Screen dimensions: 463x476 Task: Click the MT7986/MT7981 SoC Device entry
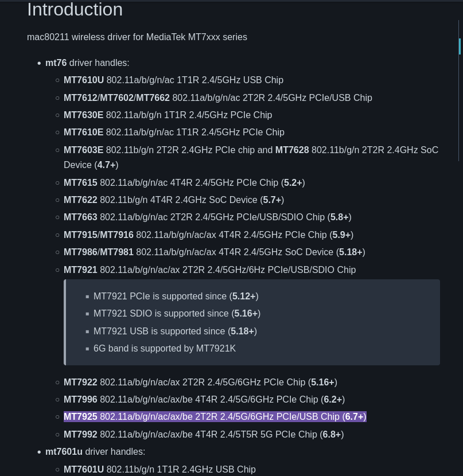pos(215,252)
